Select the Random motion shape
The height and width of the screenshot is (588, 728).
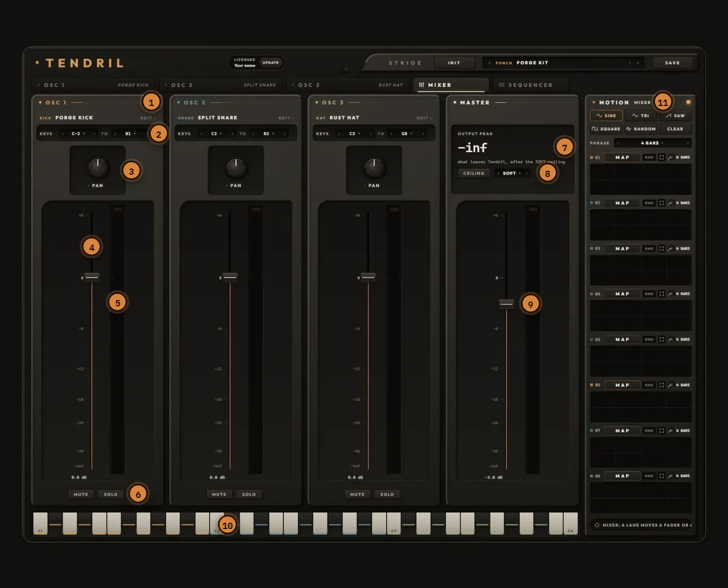coord(640,129)
